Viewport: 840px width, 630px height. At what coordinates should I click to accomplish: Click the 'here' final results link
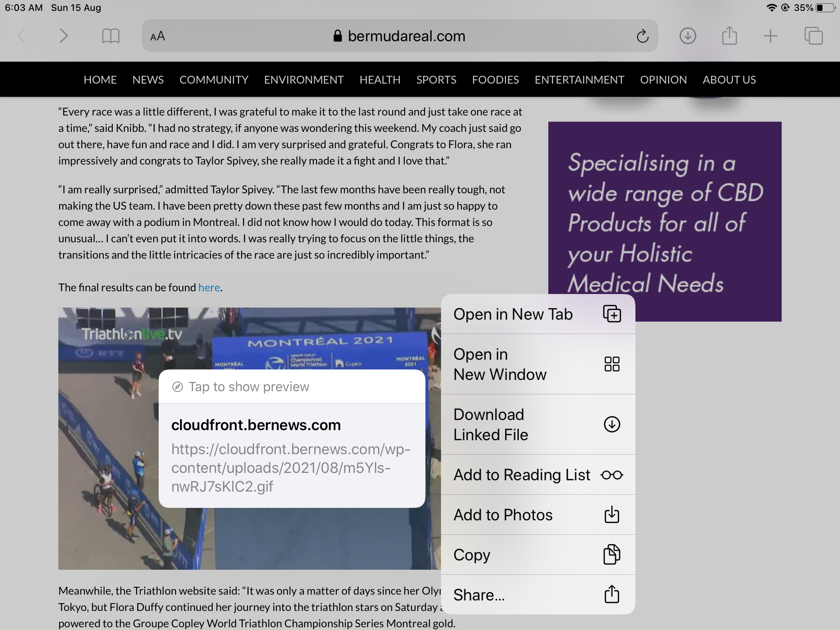point(209,287)
